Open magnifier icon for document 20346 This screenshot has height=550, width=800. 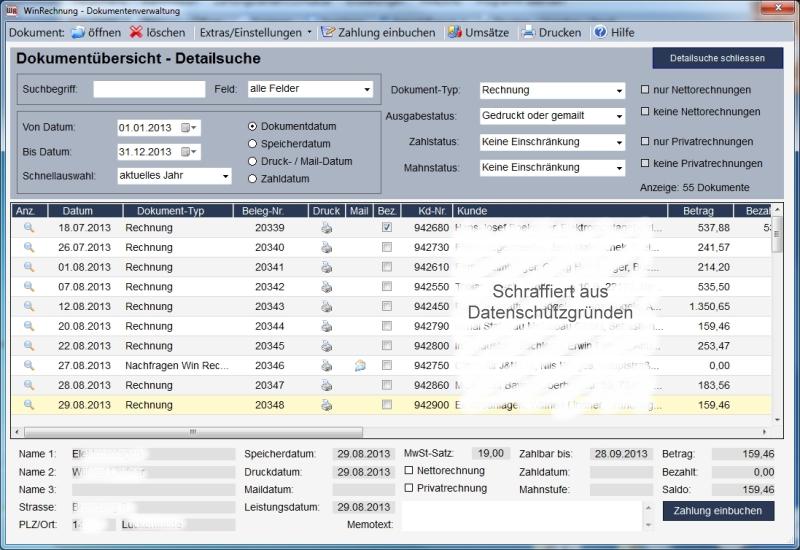tap(29, 365)
